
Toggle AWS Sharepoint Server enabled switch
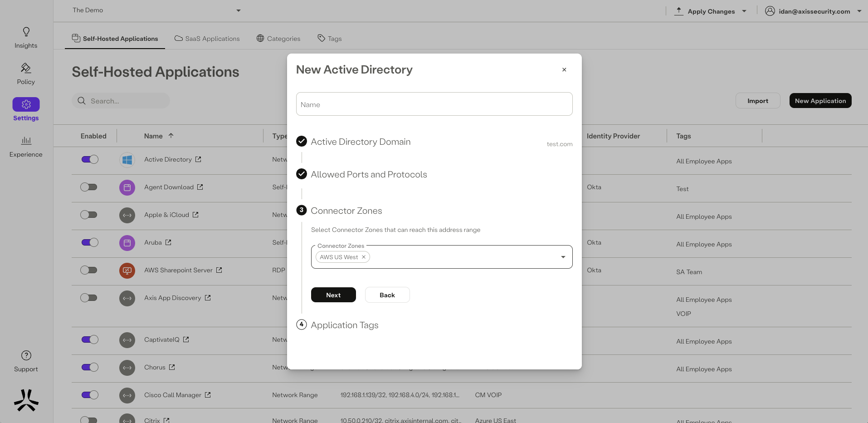tap(89, 270)
